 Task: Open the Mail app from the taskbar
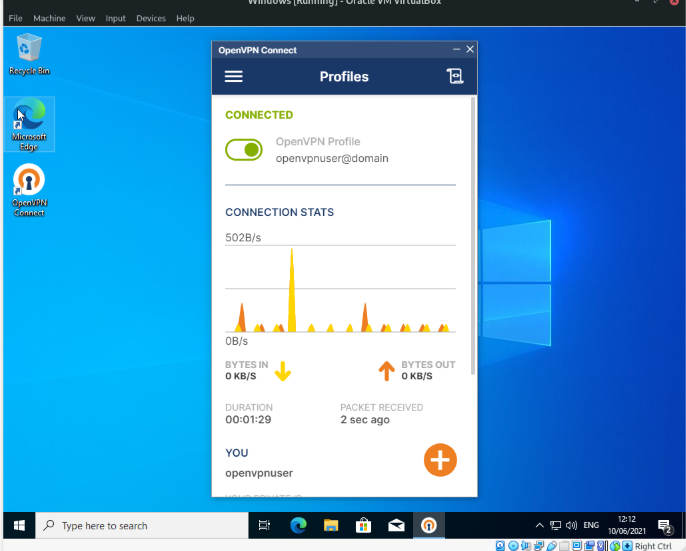(396, 525)
